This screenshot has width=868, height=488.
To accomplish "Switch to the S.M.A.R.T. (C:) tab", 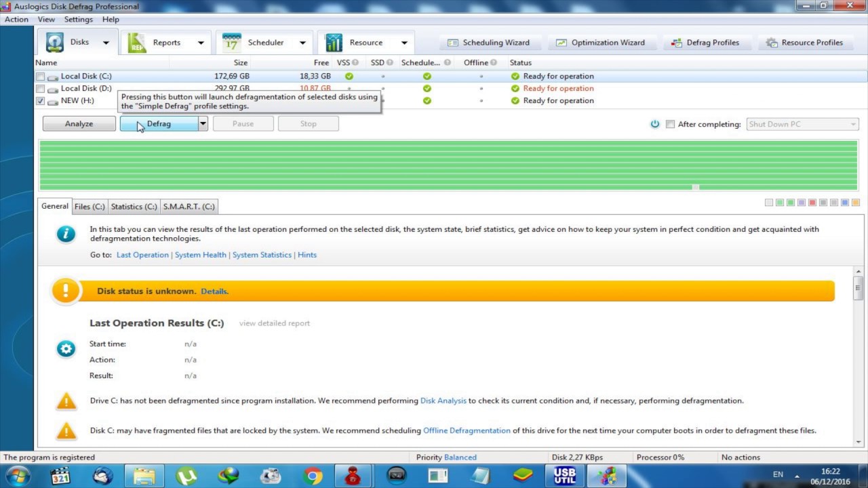I will pos(189,207).
